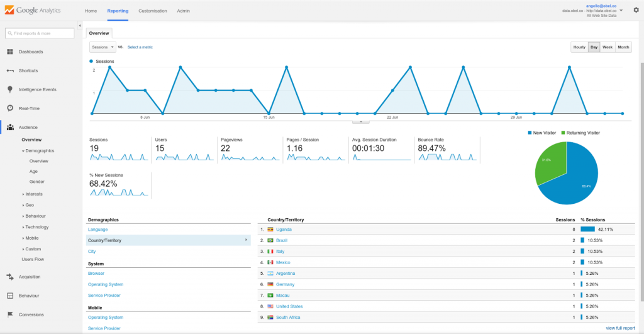The height and width of the screenshot is (334, 644).
Task: Click the search magnifier icon
Action: [10, 33]
